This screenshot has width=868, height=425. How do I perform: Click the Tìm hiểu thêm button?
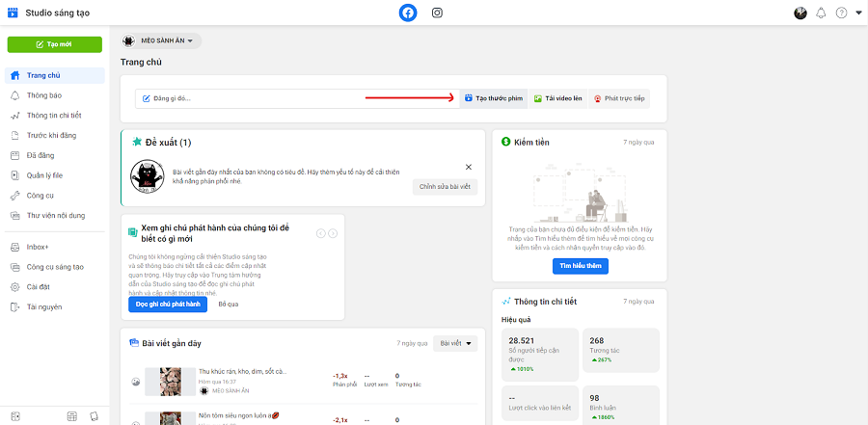tap(581, 266)
